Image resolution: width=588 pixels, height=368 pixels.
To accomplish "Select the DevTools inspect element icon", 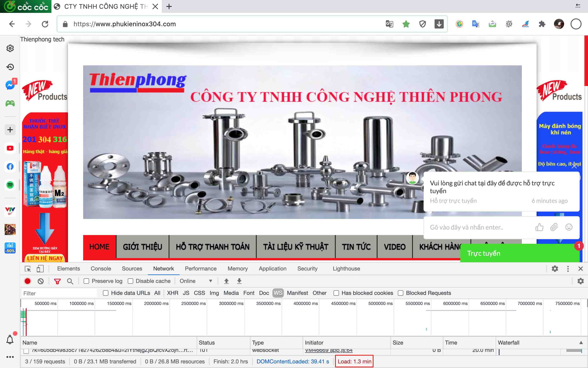I will [28, 269].
